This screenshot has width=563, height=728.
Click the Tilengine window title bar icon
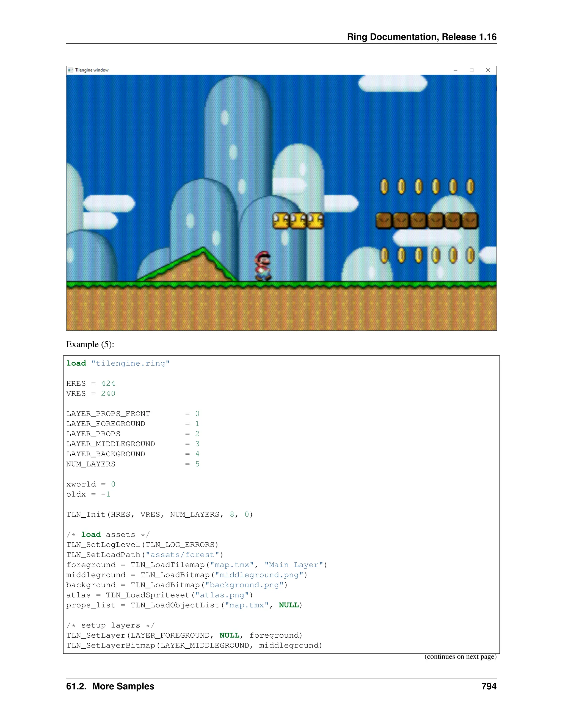click(70, 70)
